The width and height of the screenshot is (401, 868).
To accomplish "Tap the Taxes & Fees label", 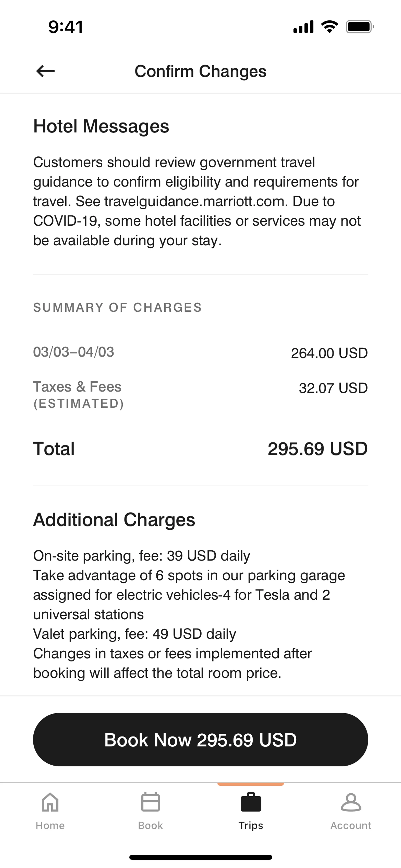I will 77,387.
